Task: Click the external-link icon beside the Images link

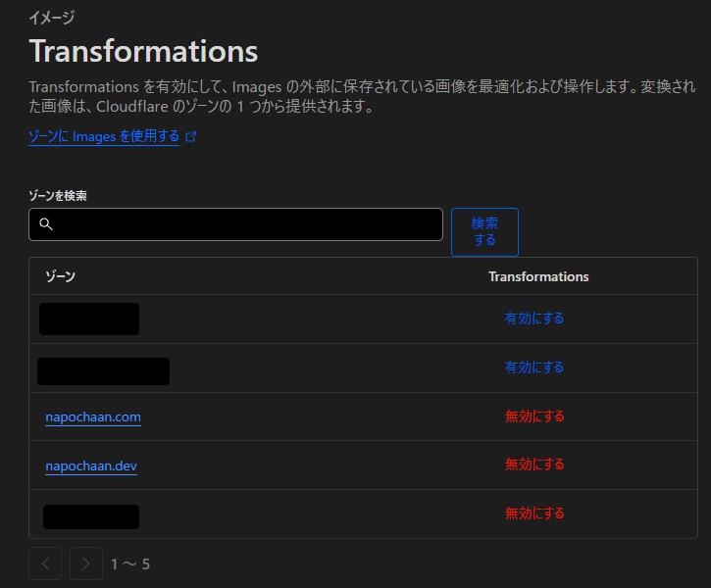Action: (x=191, y=137)
